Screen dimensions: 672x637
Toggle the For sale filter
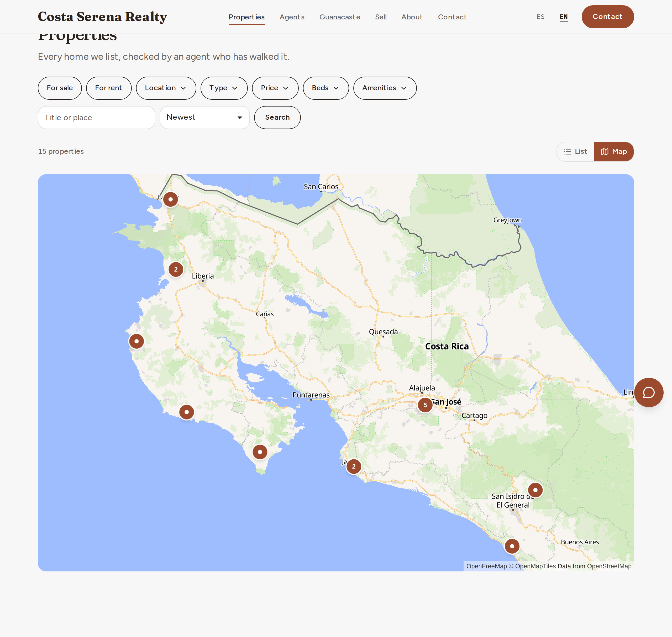(x=60, y=88)
